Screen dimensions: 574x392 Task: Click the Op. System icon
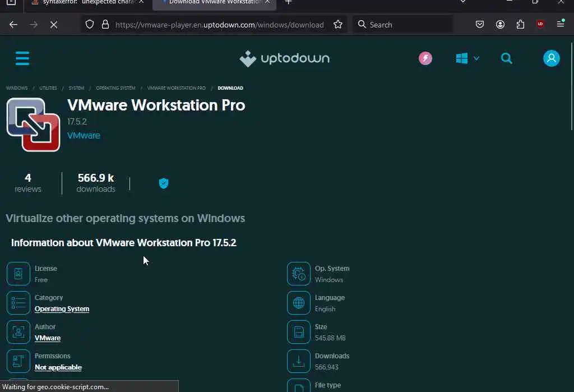(x=299, y=274)
